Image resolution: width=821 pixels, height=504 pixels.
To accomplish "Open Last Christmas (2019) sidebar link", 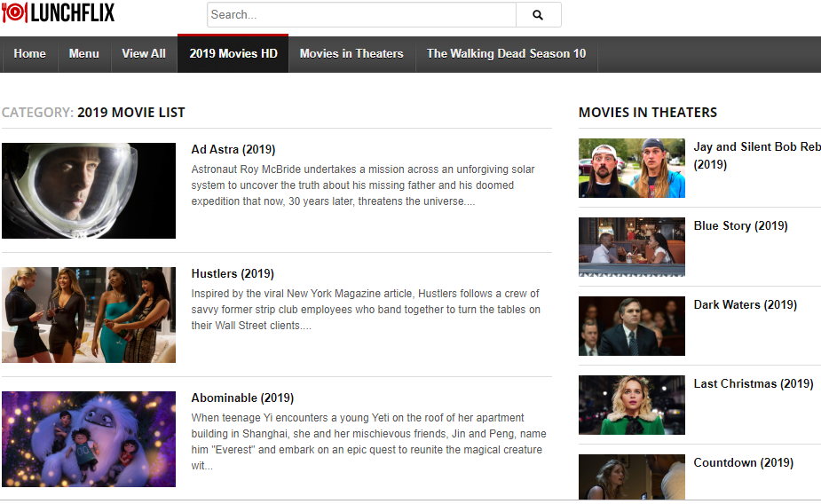I will (754, 384).
